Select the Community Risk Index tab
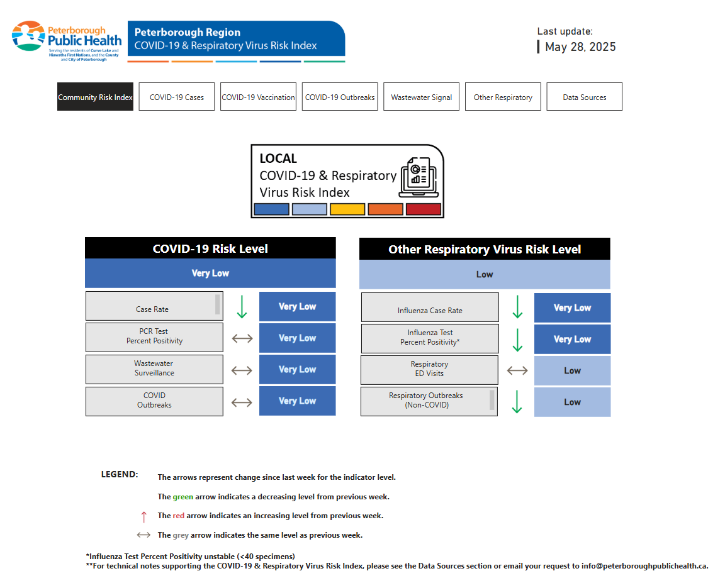This screenshot has width=725, height=588. pos(95,97)
